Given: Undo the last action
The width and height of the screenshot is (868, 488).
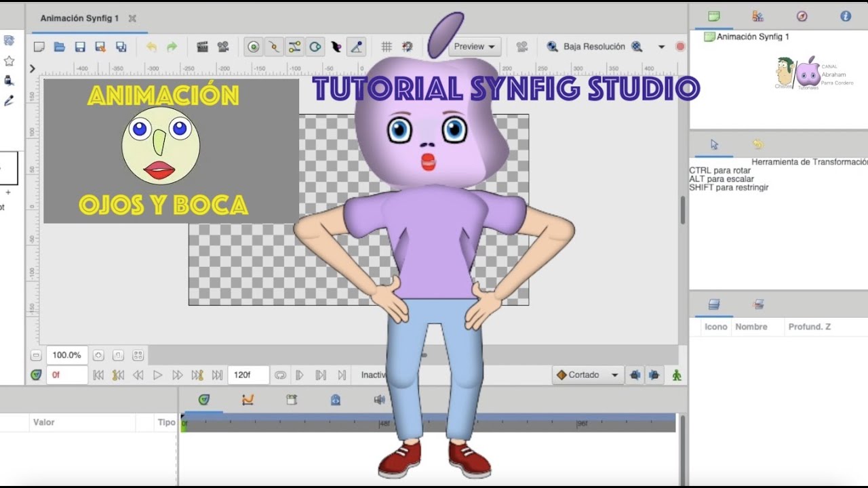Looking at the screenshot, I should 151,47.
